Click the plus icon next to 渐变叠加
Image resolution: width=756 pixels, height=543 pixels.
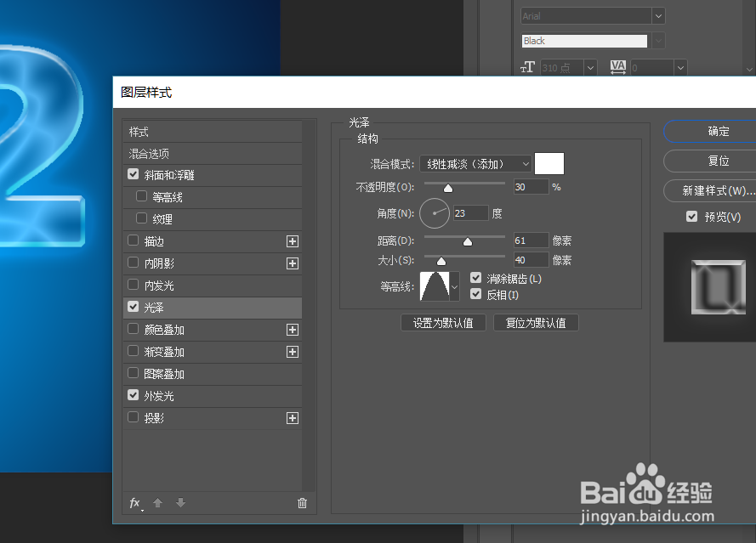click(x=293, y=352)
